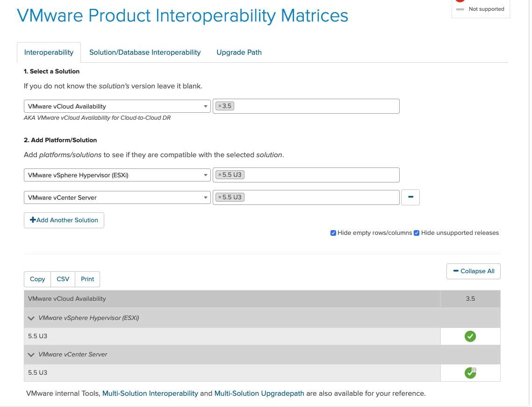Switch to Solution/Database Interoperability tab
532x407 pixels.
coord(145,52)
